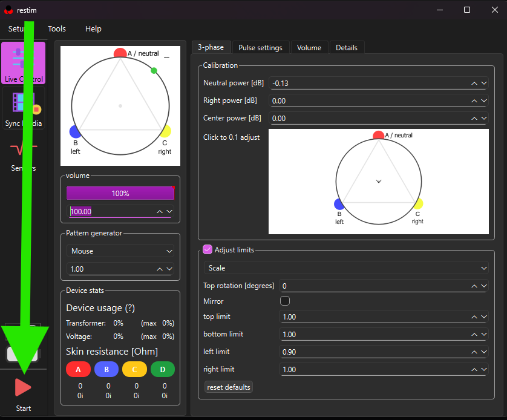
Task: Enable the Mirror checkbox
Action: [285, 301]
